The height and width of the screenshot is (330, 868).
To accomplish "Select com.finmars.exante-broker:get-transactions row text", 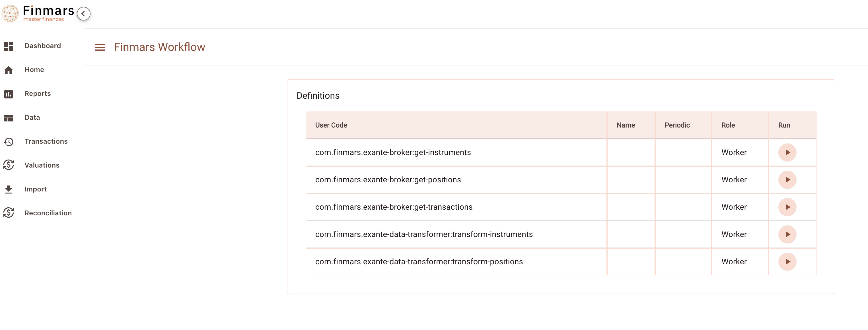I will click(x=394, y=207).
